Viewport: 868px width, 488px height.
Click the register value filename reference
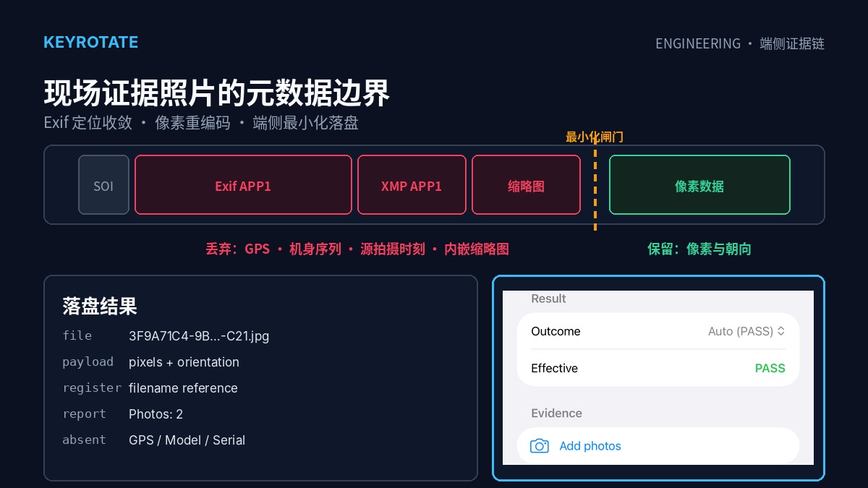(183, 388)
